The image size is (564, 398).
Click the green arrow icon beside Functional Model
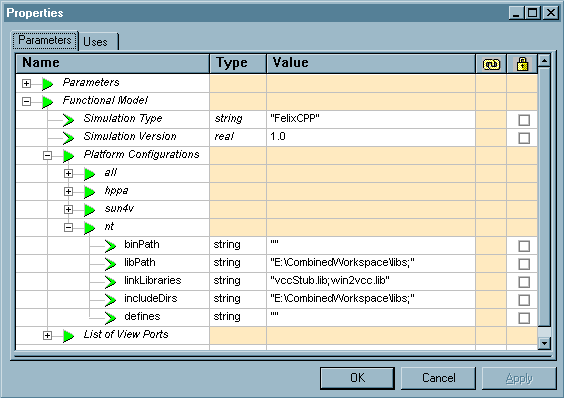[47, 102]
